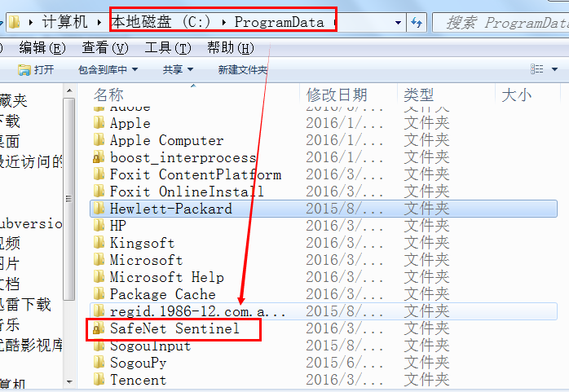Open the view options dropdown arrow
This screenshot has height=392, width=569.
554,69
